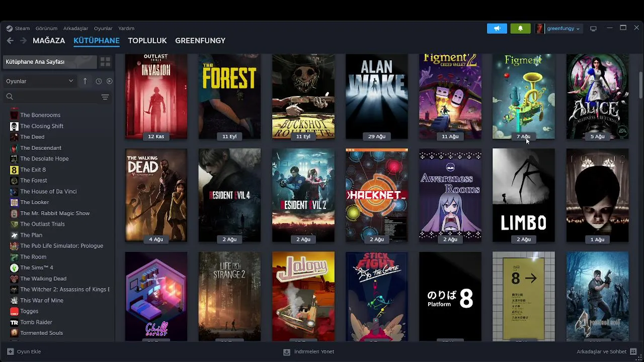Open the Resident Evil 4 remake cover
The height and width of the screenshot is (362, 644).
point(229,195)
